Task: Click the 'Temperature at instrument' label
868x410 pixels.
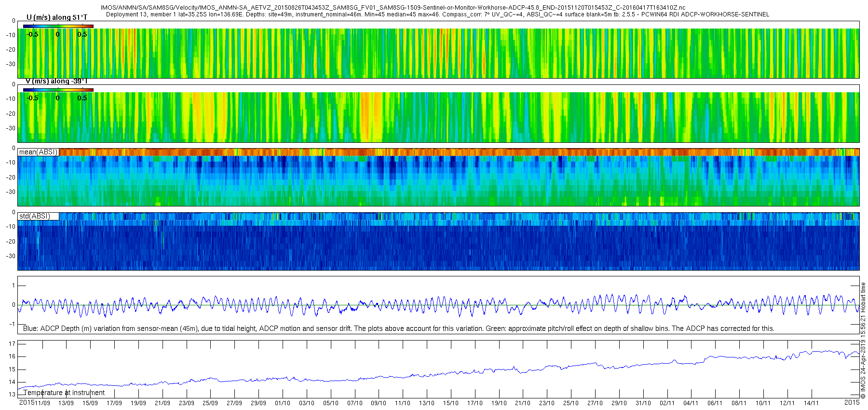Action: point(64,393)
